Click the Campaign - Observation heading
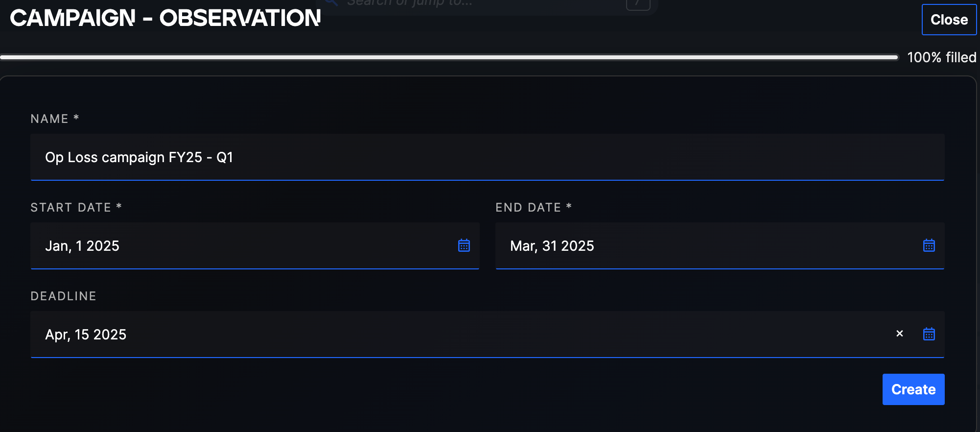The width and height of the screenshot is (980, 432). click(165, 18)
